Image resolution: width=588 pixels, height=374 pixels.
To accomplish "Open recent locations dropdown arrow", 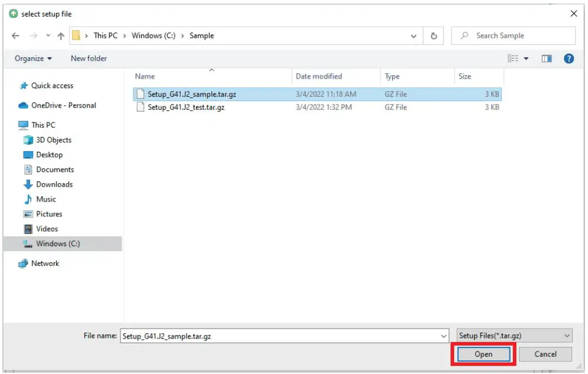I will click(48, 35).
